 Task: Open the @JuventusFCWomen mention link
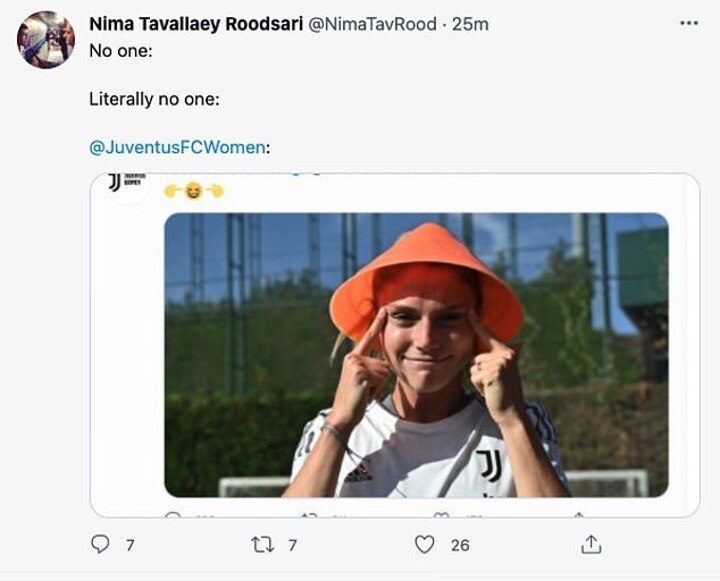(x=178, y=147)
